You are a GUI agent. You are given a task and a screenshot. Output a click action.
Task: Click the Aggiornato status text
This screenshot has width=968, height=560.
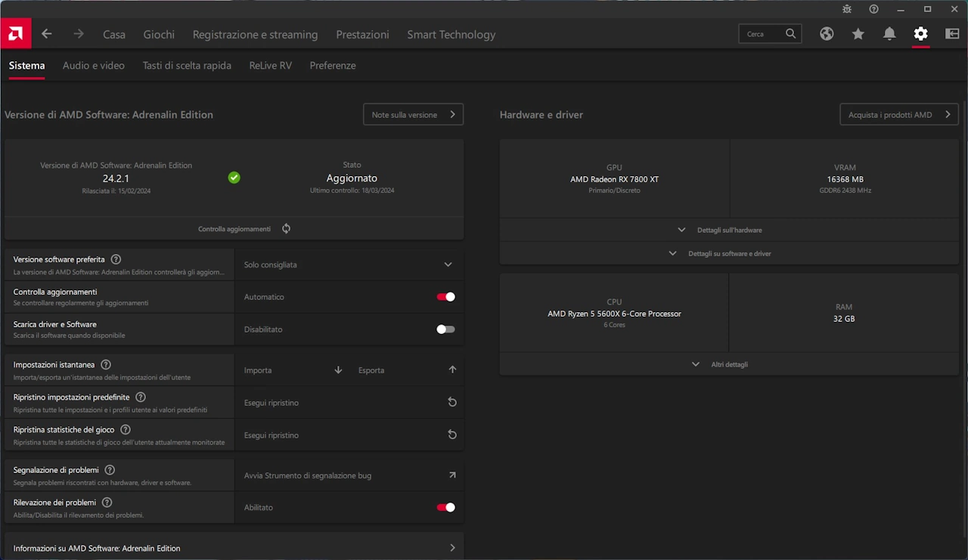(352, 178)
